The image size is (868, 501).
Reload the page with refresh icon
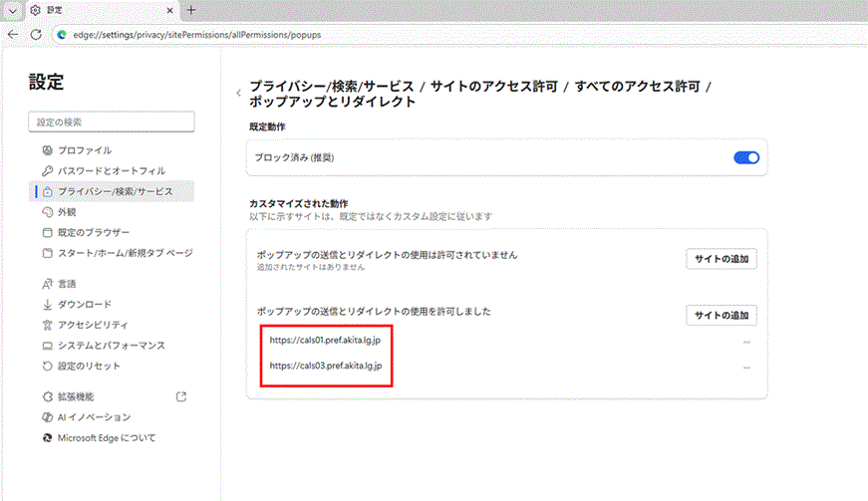pyautogui.click(x=36, y=33)
